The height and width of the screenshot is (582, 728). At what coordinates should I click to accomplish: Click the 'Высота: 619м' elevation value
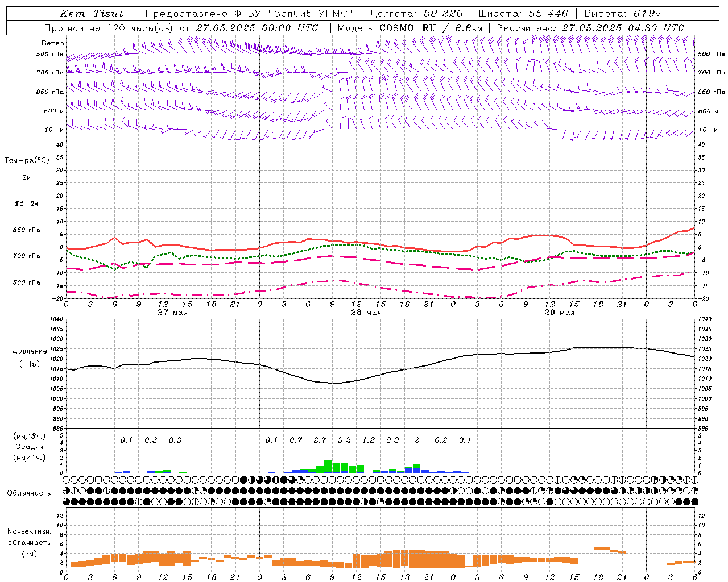pos(623,14)
